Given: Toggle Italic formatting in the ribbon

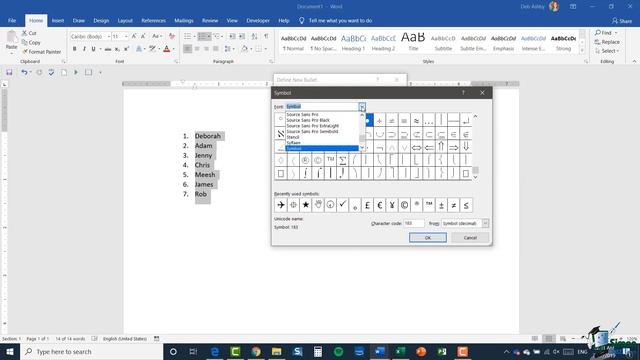Looking at the screenshot, I should tap(84, 49).
